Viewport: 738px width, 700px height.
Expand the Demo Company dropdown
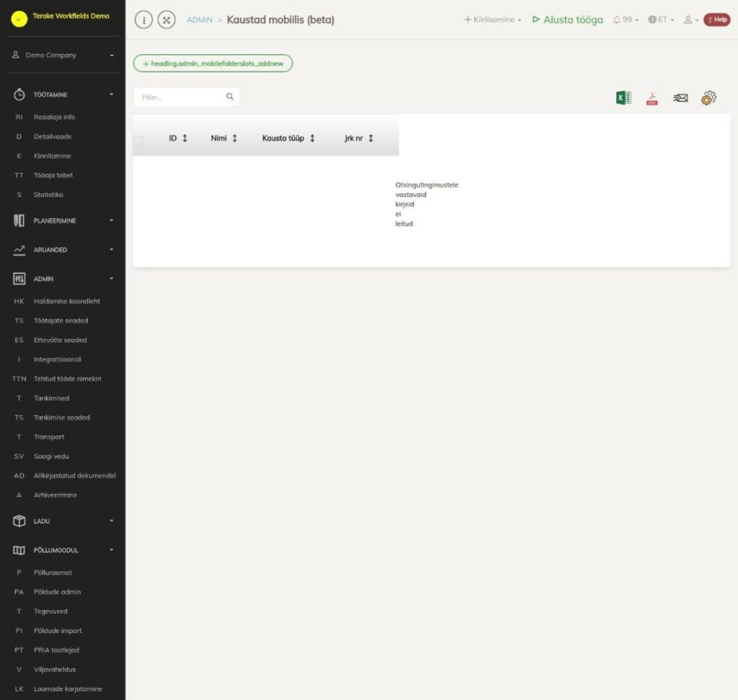(63, 55)
